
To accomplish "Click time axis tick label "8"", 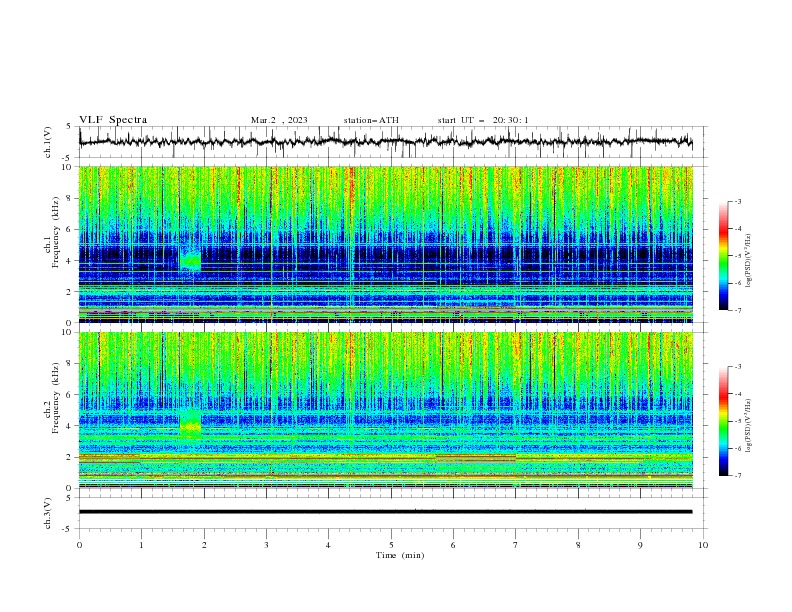I will coord(578,545).
